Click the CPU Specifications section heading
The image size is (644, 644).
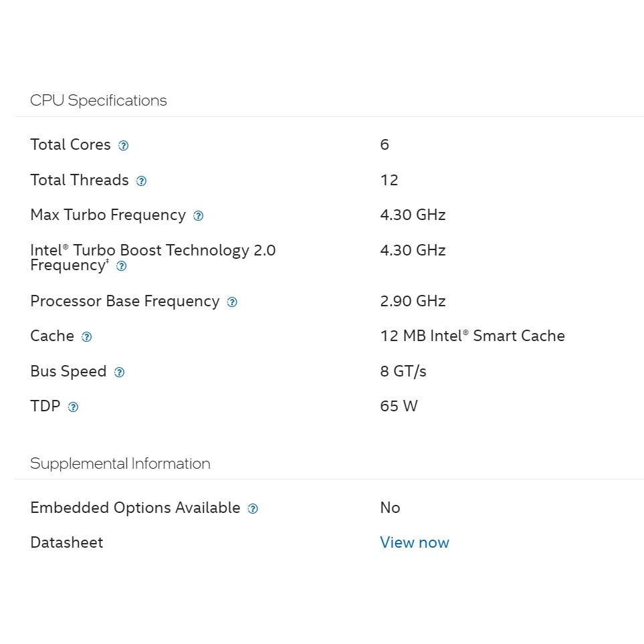98,100
